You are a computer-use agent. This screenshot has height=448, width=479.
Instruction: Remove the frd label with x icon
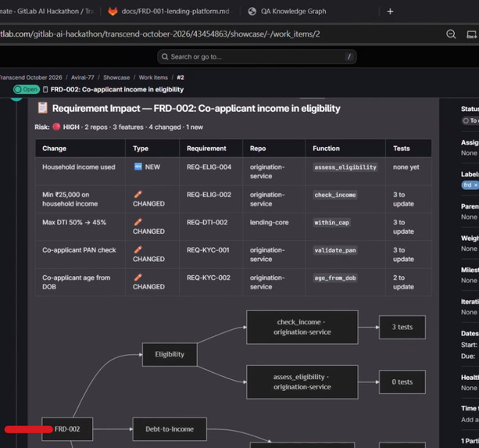[476, 185]
